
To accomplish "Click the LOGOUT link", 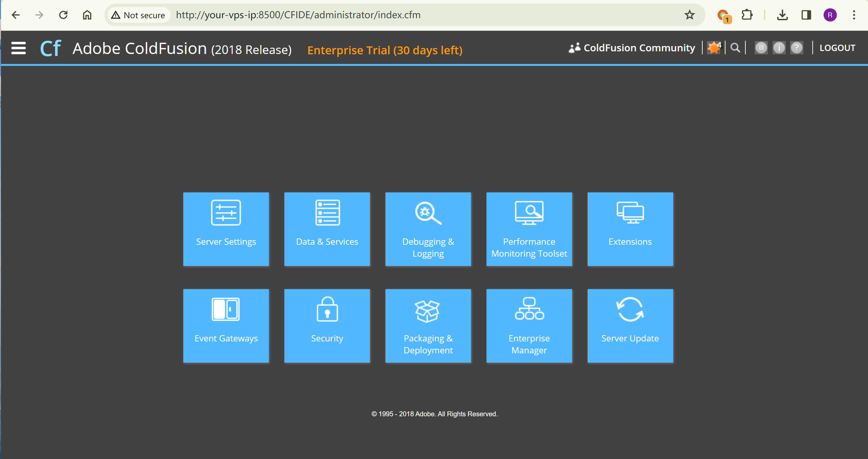I will click(837, 48).
